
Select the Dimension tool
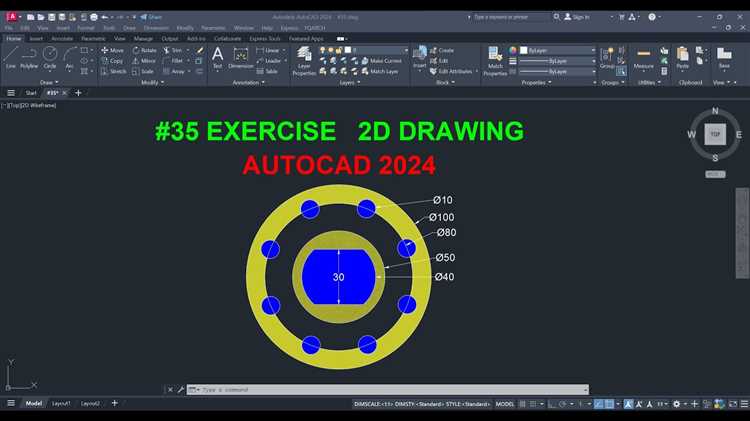pyautogui.click(x=241, y=57)
